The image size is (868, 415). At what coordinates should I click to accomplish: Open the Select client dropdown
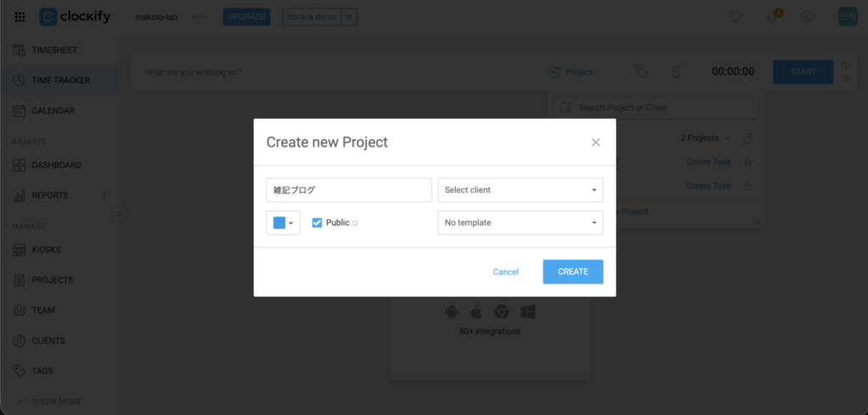coord(520,190)
